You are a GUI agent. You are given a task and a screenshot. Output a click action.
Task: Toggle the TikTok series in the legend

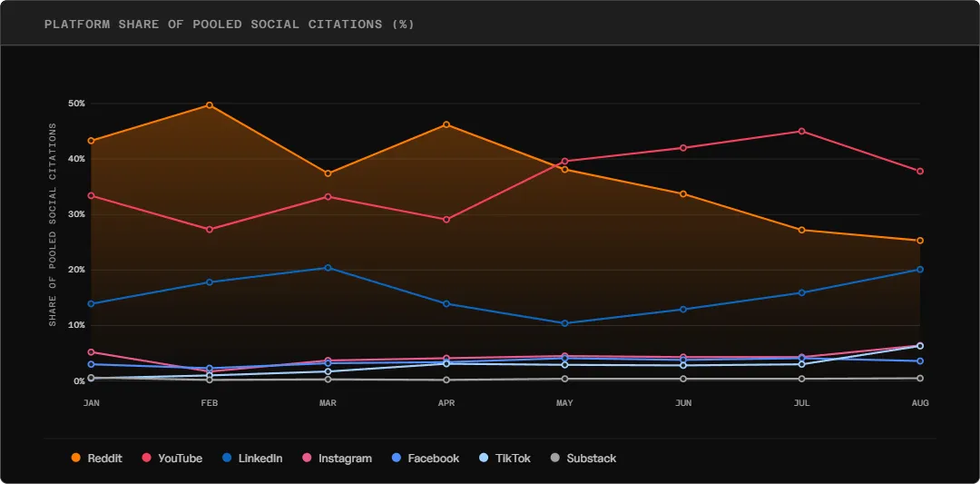click(x=505, y=459)
